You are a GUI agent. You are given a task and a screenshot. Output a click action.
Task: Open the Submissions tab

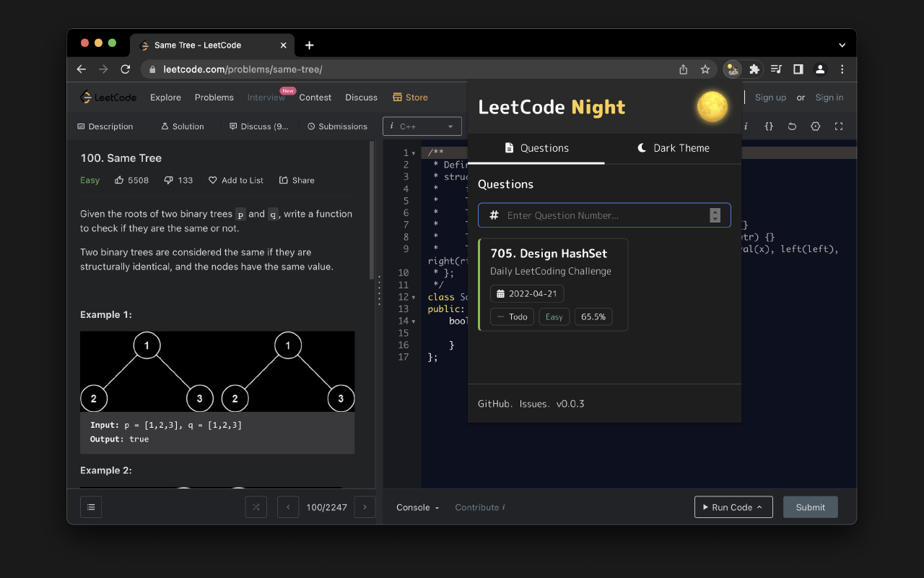tap(337, 126)
